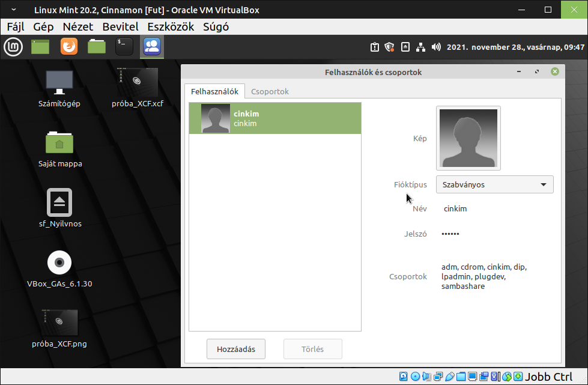The width and height of the screenshot is (588, 385).
Task: Switch to the Felhasználók tab
Action: click(214, 91)
